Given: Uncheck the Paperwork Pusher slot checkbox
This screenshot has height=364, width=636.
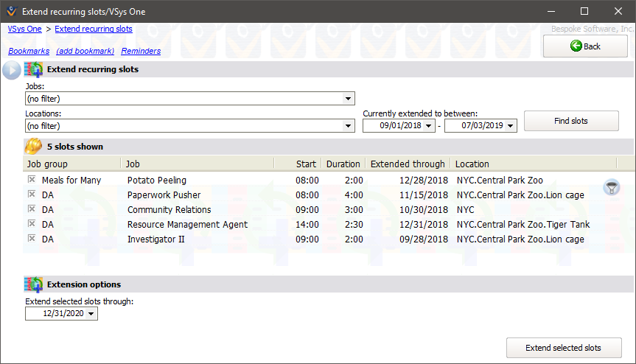Looking at the screenshot, I should tap(32, 195).
